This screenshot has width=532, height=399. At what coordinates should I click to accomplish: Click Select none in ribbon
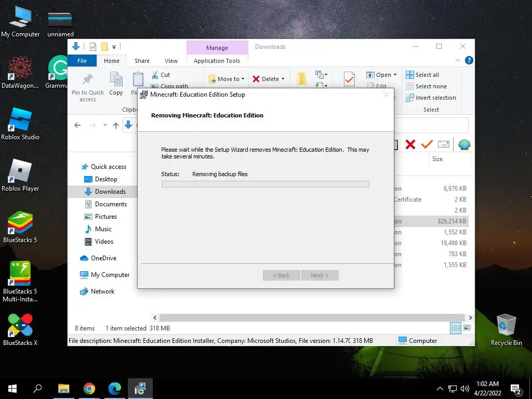[x=427, y=86]
